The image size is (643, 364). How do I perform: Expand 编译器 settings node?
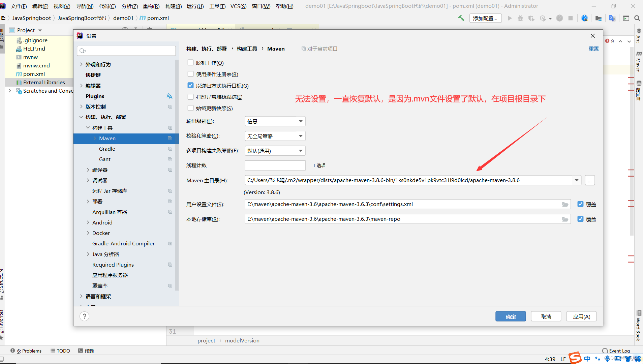point(88,170)
